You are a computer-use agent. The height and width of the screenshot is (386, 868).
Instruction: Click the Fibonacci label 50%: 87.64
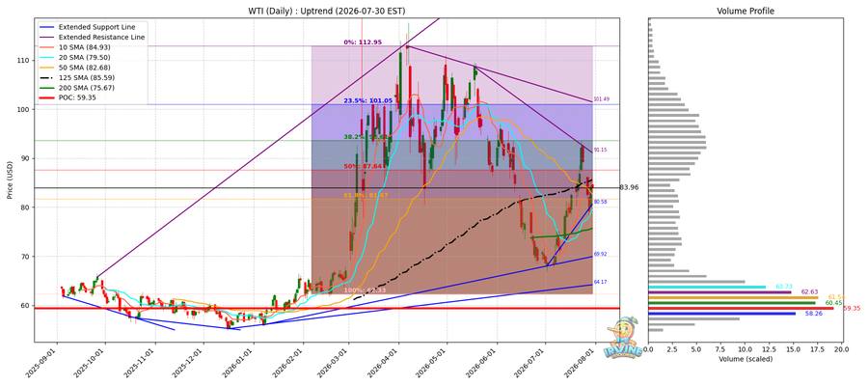(x=364, y=166)
